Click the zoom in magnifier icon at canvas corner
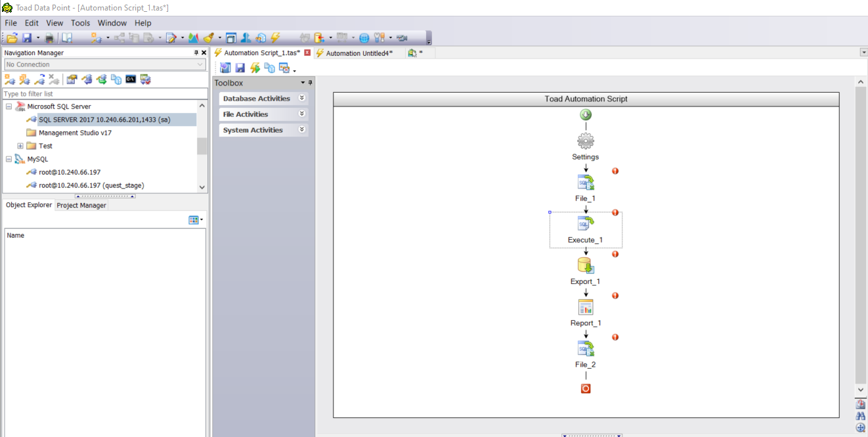Viewport: 868px width, 437px height. (x=861, y=428)
